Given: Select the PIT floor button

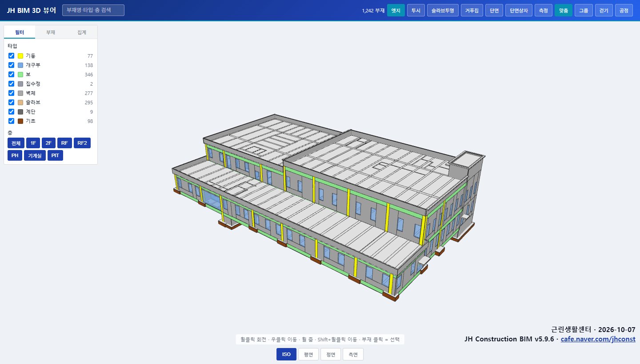Looking at the screenshot, I should (x=55, y=156).
